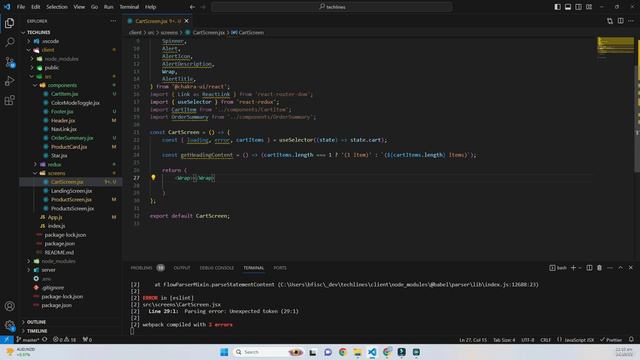Expand the Outline section
This screenshot has height=360, width=640.
click(36, 322)
